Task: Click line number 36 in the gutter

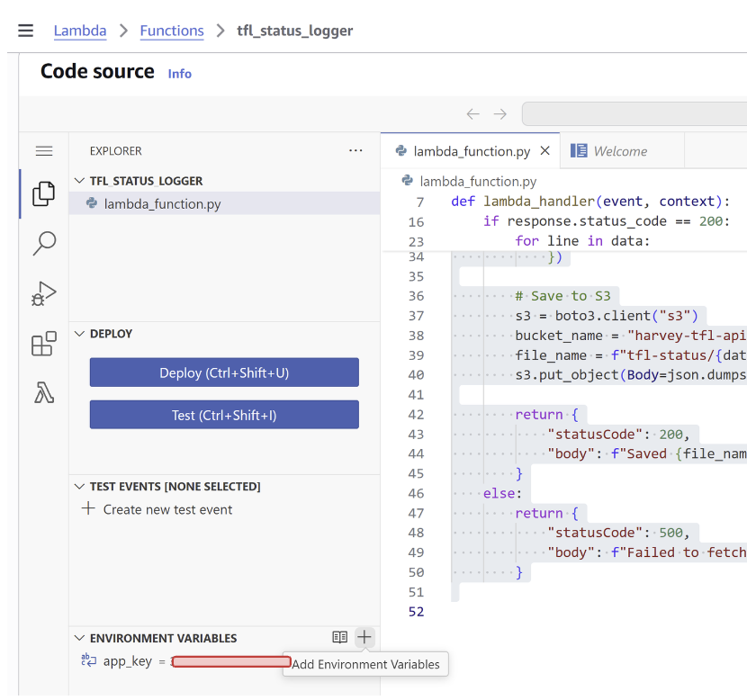Action: 417,296
